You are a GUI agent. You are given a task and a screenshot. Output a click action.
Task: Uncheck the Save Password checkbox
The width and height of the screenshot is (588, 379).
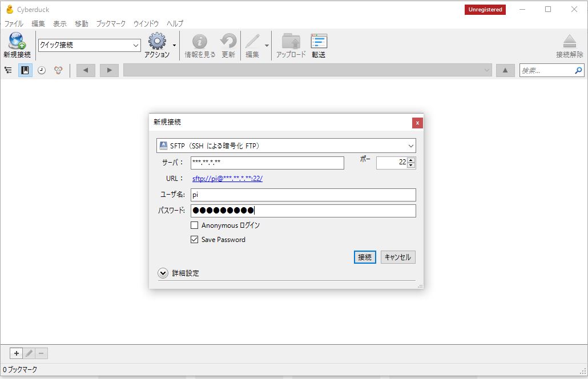(194, 240)
